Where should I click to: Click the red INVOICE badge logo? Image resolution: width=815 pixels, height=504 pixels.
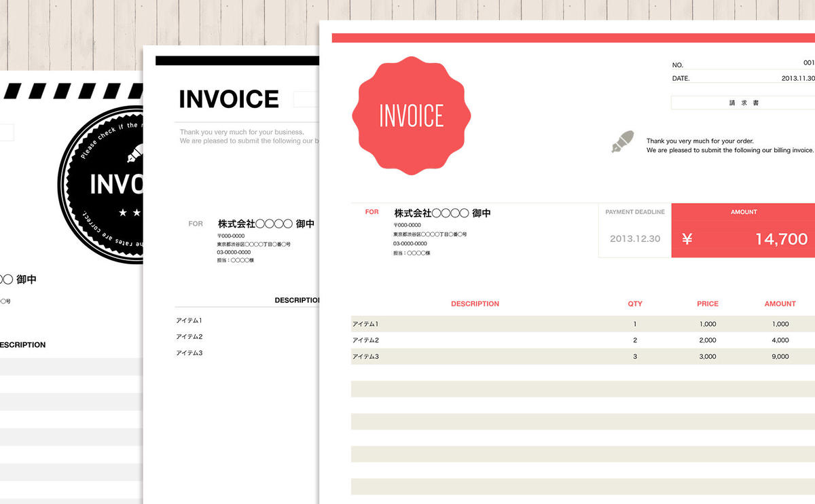click(411, 115)
